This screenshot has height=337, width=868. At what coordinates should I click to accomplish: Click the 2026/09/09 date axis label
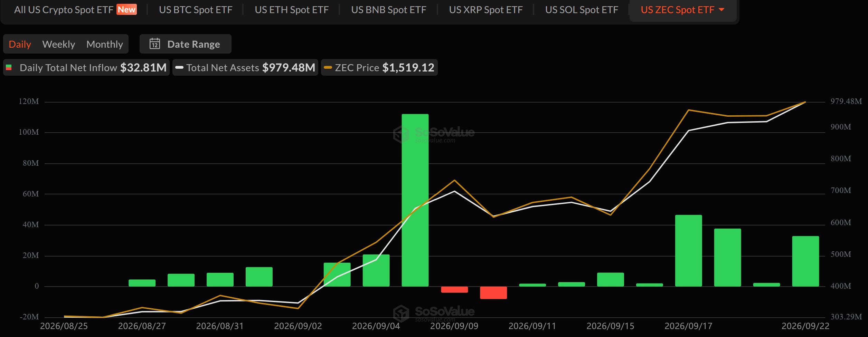454,326
